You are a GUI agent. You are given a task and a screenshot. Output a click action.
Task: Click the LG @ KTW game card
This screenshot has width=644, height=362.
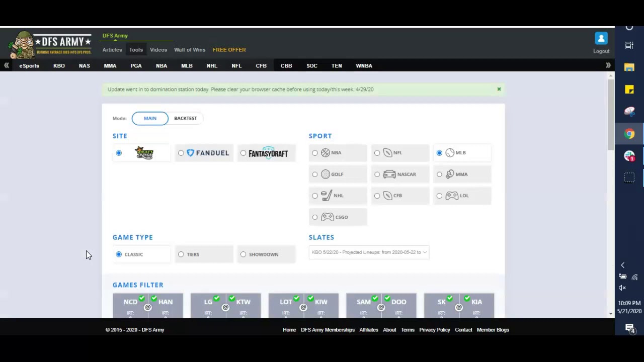pyautogui.click(x=225, y=305)
